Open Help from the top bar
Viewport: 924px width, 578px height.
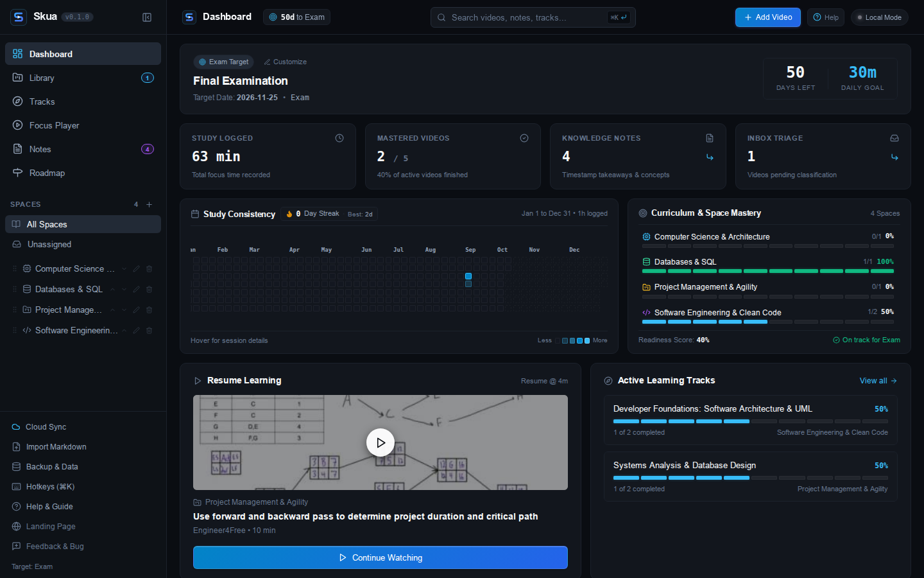tap(826, 17)
